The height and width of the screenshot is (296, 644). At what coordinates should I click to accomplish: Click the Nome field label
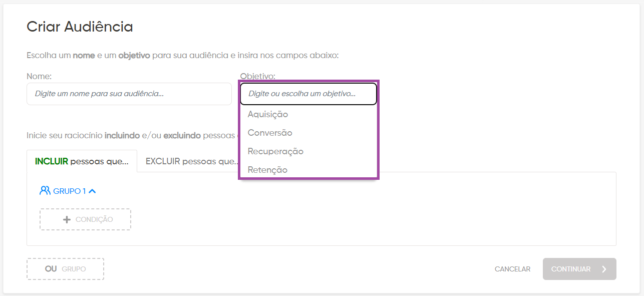pyautogui.click(x=39, y=76)
